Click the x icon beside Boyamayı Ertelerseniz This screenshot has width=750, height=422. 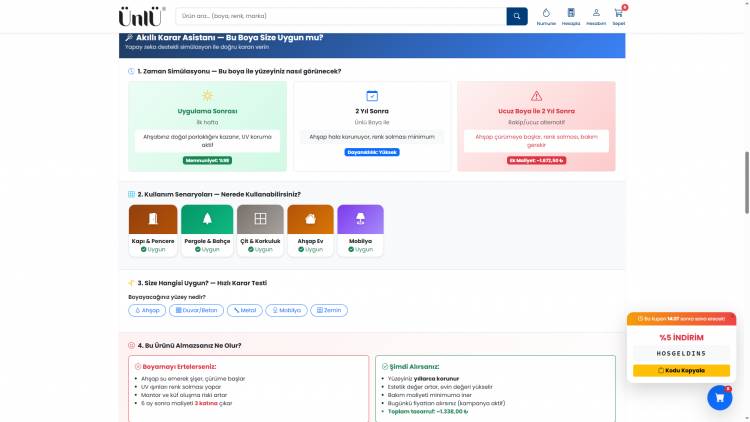coord(138,366)
